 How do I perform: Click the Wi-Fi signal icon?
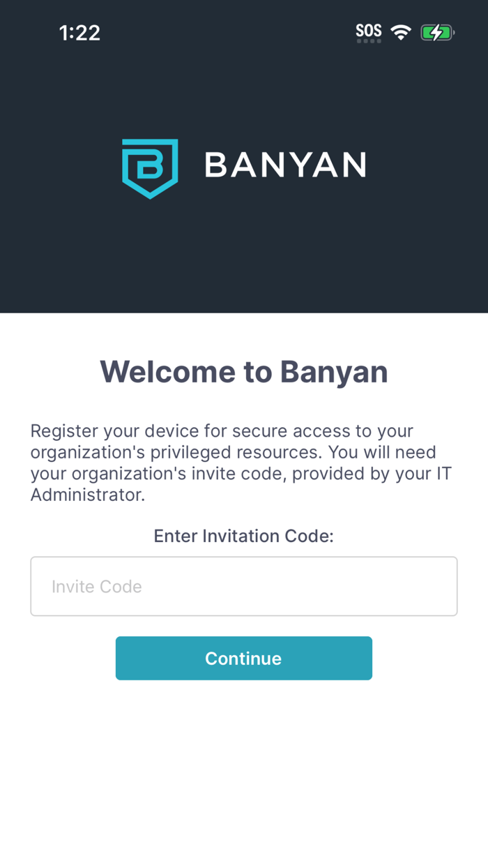[x=401, y=31]
